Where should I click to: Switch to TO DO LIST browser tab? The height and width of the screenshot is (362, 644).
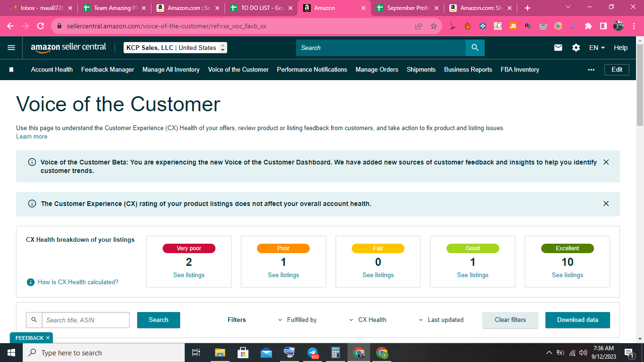click(261, 8)
